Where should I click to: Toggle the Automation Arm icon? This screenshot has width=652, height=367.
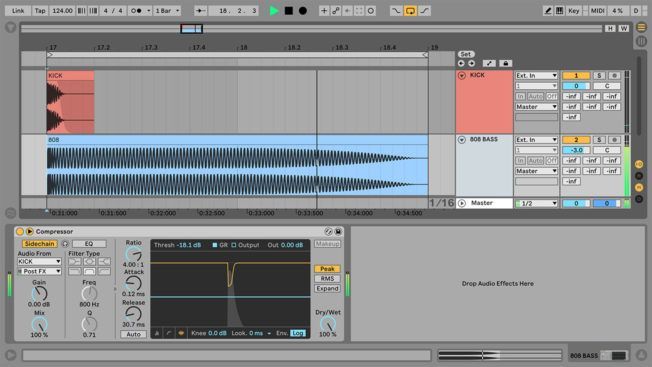pos(336,11)
